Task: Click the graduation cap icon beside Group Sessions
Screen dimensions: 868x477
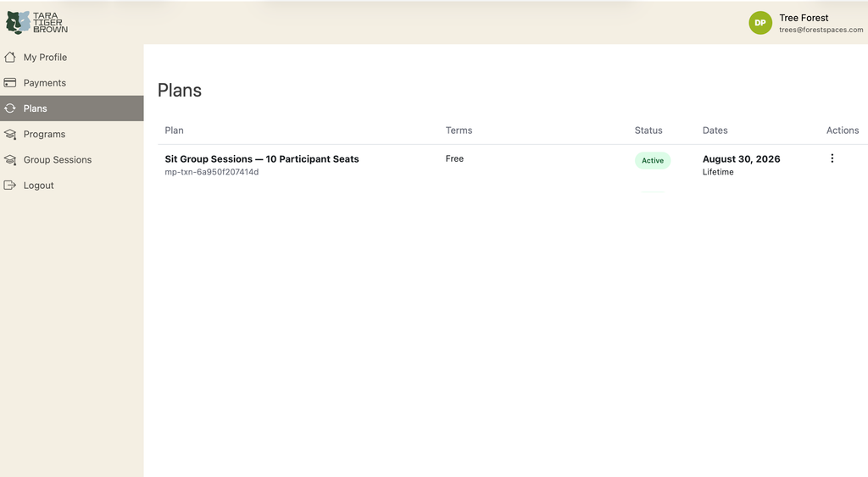Action: coord(10,160)
